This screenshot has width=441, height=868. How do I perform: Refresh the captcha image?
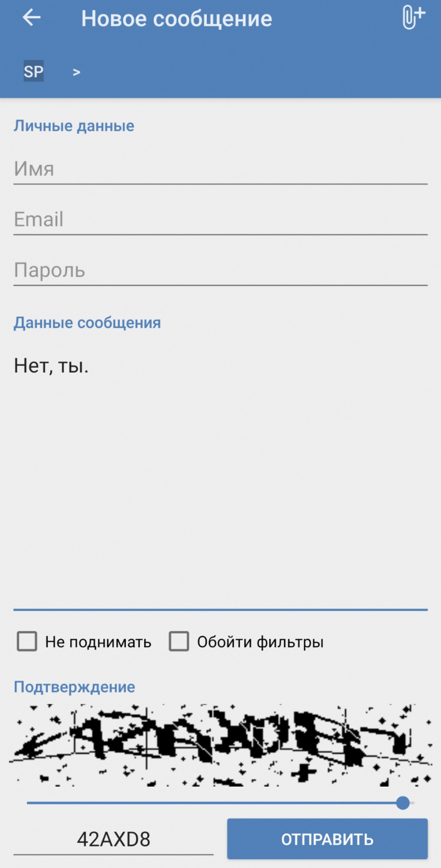220,746
